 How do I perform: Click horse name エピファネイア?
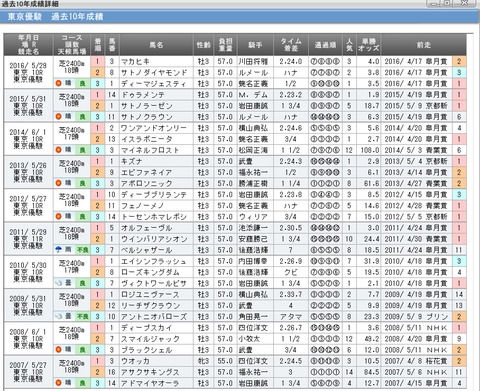pos(146,172)
